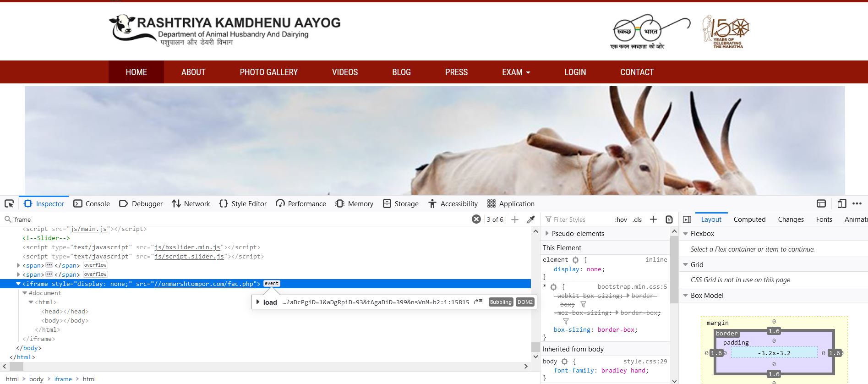Collapse the Box Model section
This screenshot has height=384, width=868.
[686, 296]
